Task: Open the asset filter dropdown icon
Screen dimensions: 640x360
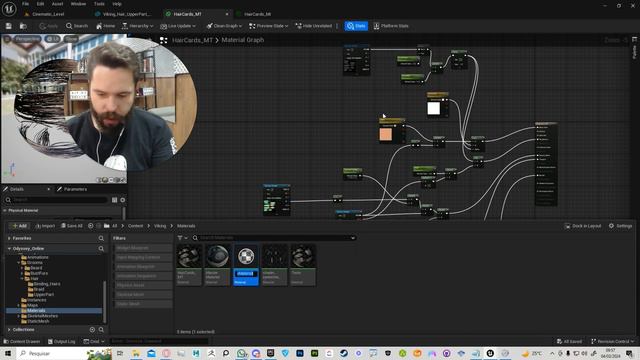Action: click(182, 238)
